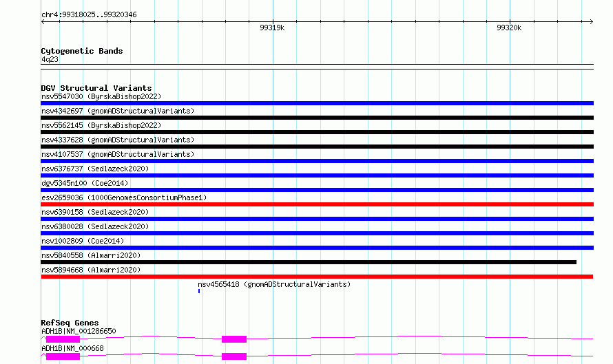Select the nsv4342697 (gnomADStructuralVariants) label
613x364 pixels.
[x=118, y=111]
